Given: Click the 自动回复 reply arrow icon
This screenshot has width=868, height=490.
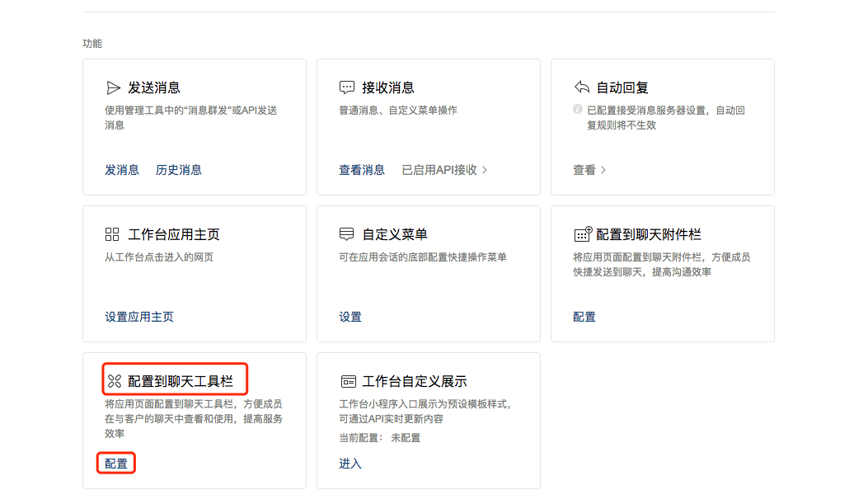Looking at the screenshot, I should [581, 87].
